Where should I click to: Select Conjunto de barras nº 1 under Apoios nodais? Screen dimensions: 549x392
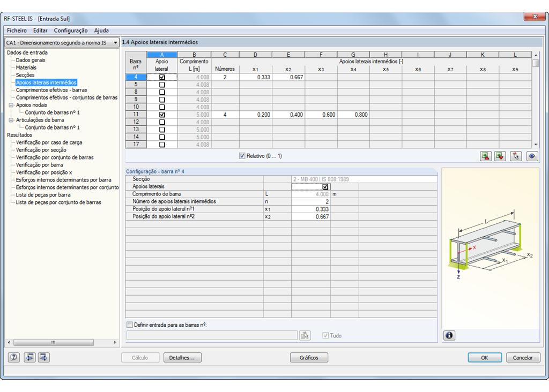point(52,112)
